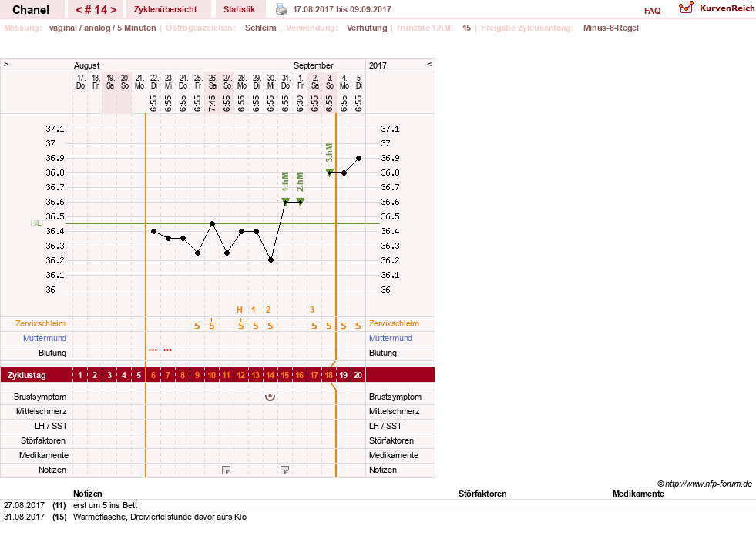Click the date range 17.08.2017 bis 09.09.2017
Viewport: 756px width, 539px height.
point(342,9)
